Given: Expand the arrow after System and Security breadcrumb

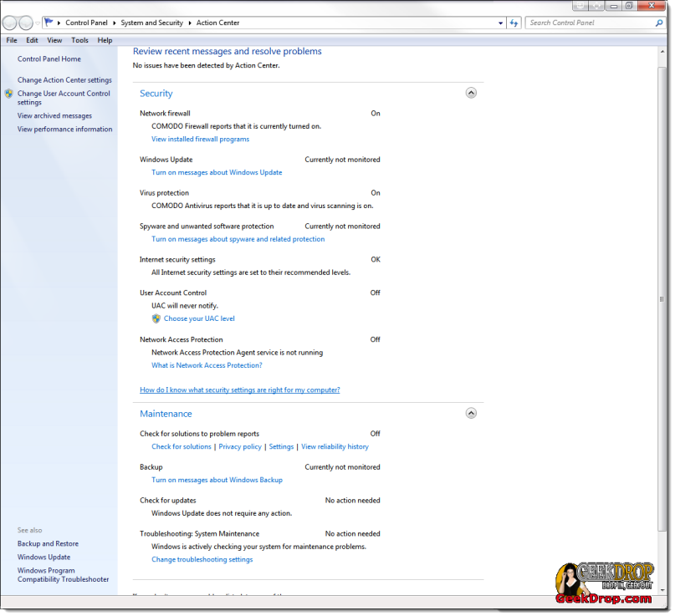Looking at the screenshot, I should coord(189,23).
